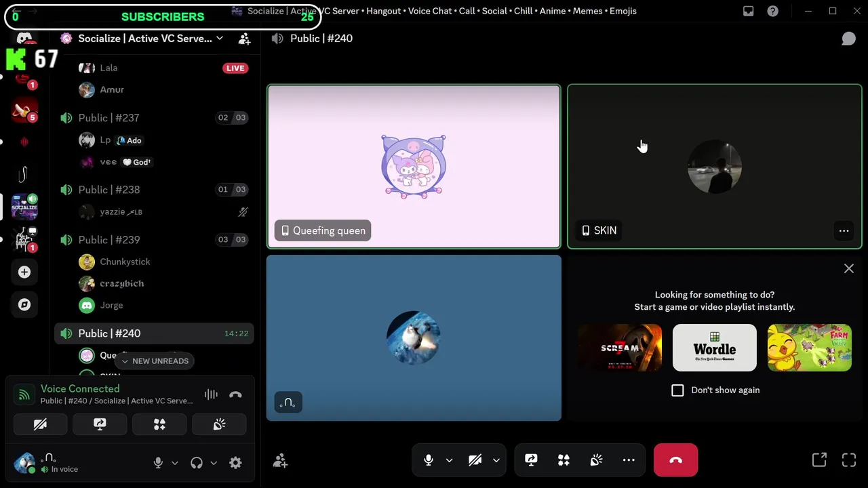Open the help question mark icon

pos(772,11)
